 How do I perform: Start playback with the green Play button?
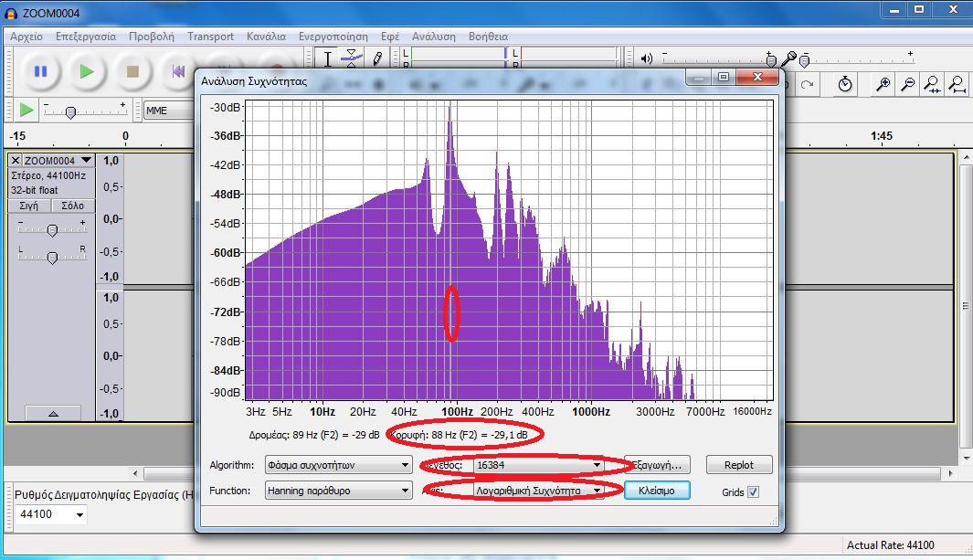coord(87,71)
